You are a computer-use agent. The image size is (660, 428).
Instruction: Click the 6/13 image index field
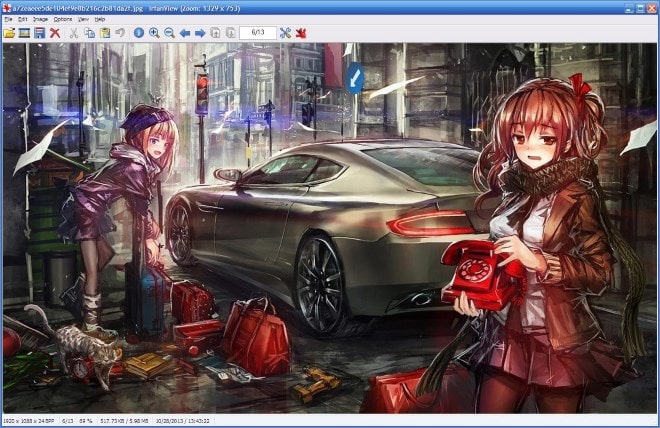click(x=258, y=32)
